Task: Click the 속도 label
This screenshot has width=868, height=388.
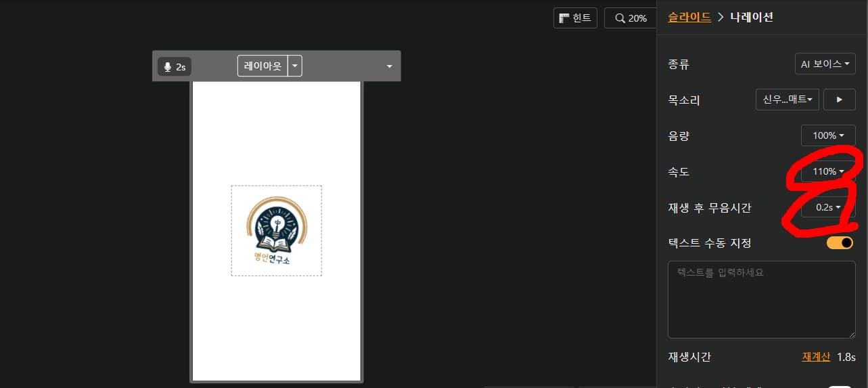Action: [x=679, y=172]
